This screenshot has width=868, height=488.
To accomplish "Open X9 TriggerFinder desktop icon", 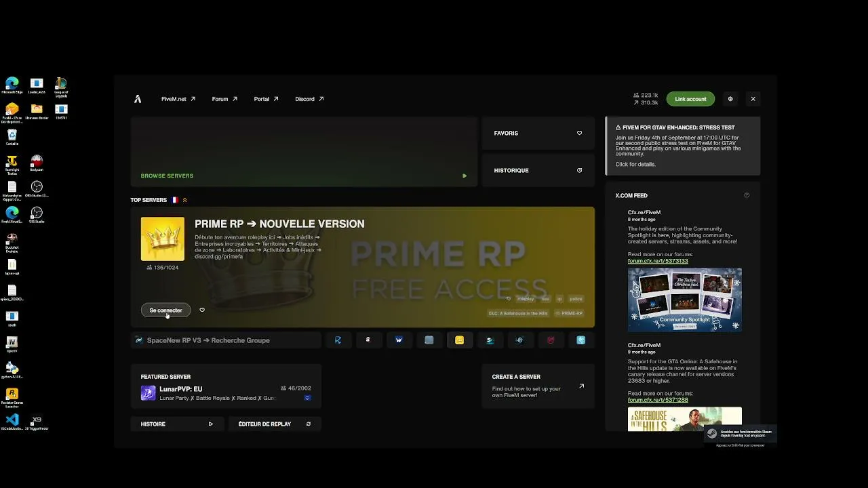I will tap(37, 422).
